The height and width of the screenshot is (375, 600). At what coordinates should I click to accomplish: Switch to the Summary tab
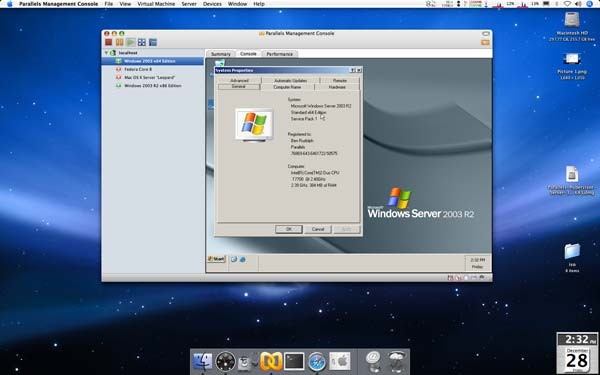click(x=221, y=54)
